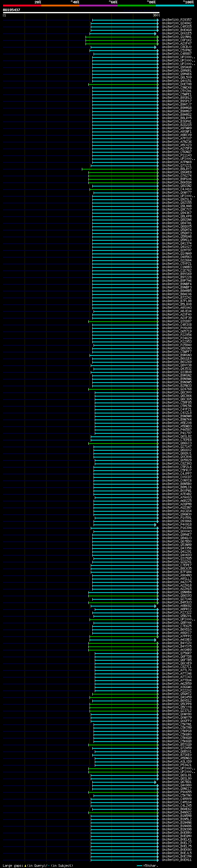
Task: Click the cyan ~100% identity color segment
Action: [x=175, y=6]
